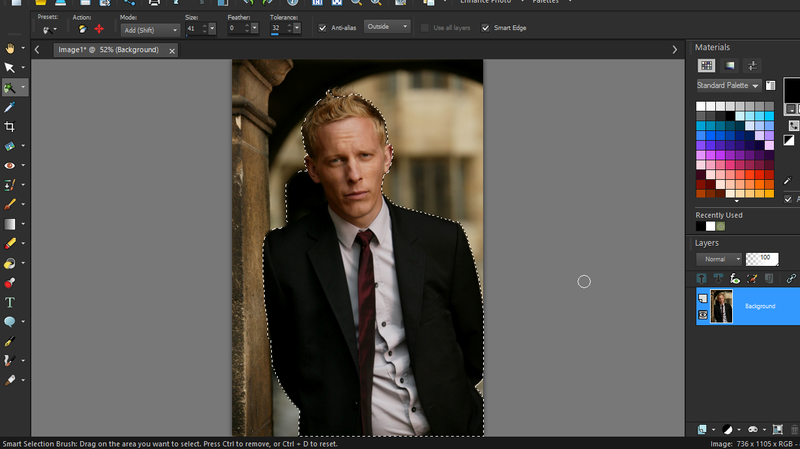Click the Apply selection action icon
Screen dimensions: 800x449
(x=82, y=29)
